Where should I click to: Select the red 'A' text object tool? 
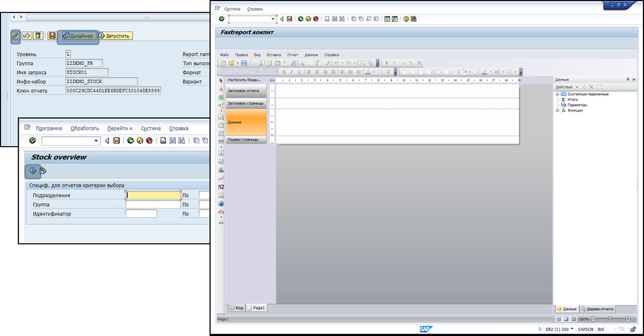221,89
